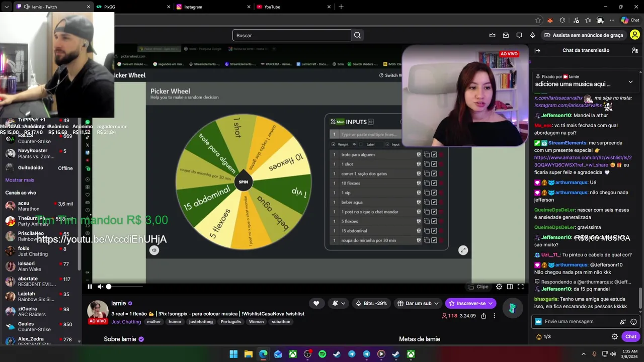Open a new browser tab

[x=341, y=7]
